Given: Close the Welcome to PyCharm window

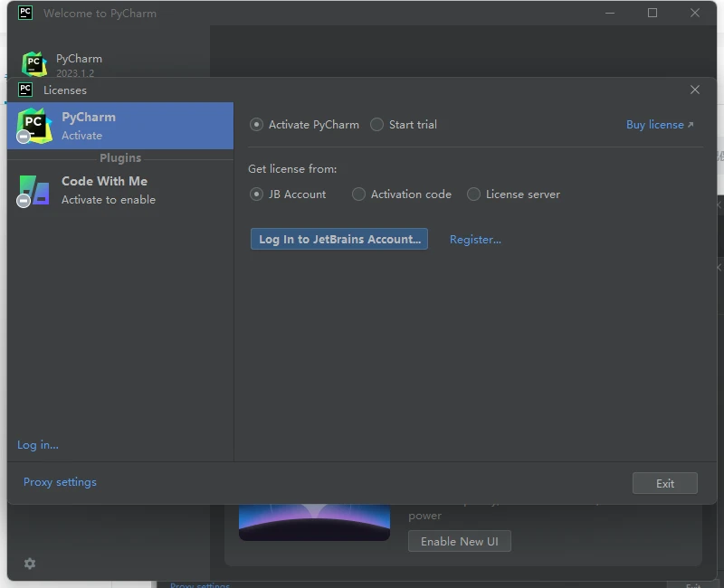Looking at the screenshot, I should 695,13.
